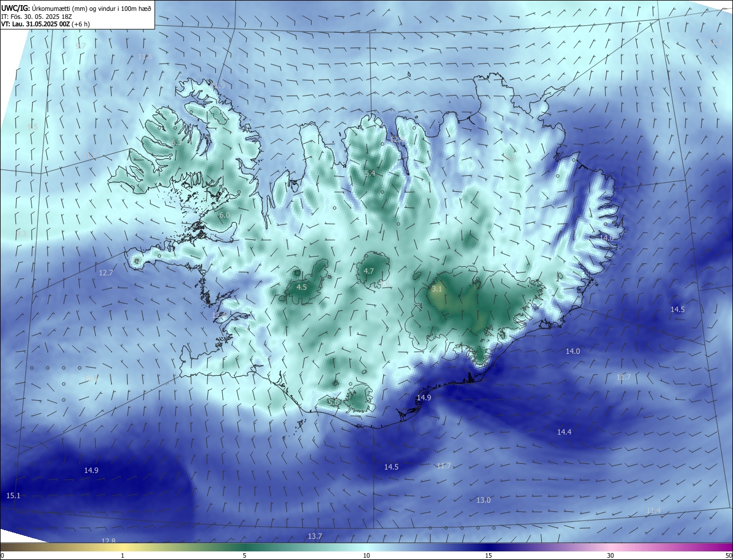This screenshot has height=560, width=733.
Task: Click the '13.0' value in the south
Action: (483, 500)
